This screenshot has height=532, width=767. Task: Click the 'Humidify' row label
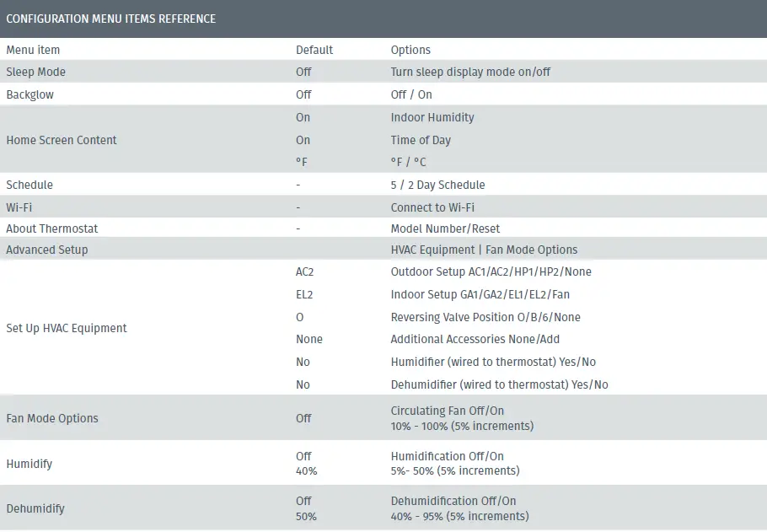coord(29,464)
